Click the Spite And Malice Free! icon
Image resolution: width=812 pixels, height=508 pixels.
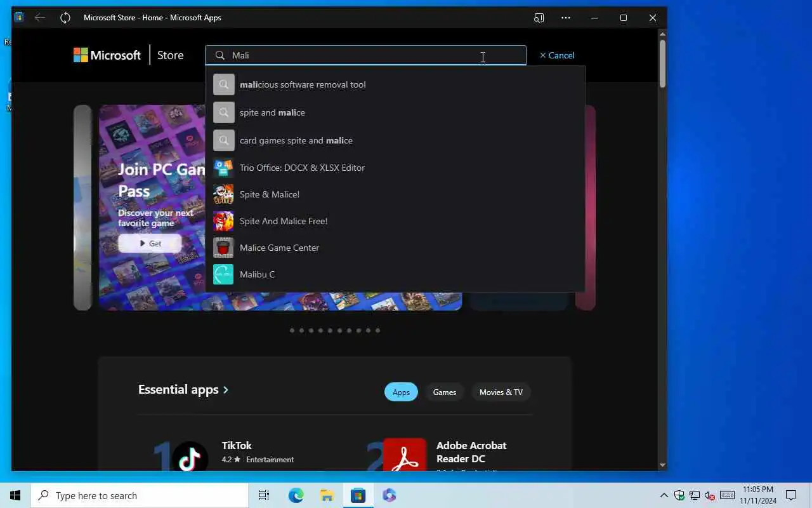223,221
